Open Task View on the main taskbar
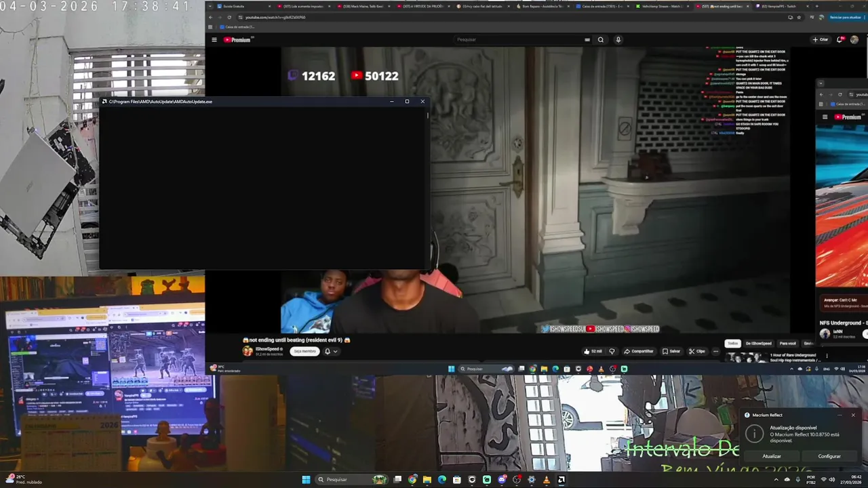The image size is (868, 488). pos(398,479)
